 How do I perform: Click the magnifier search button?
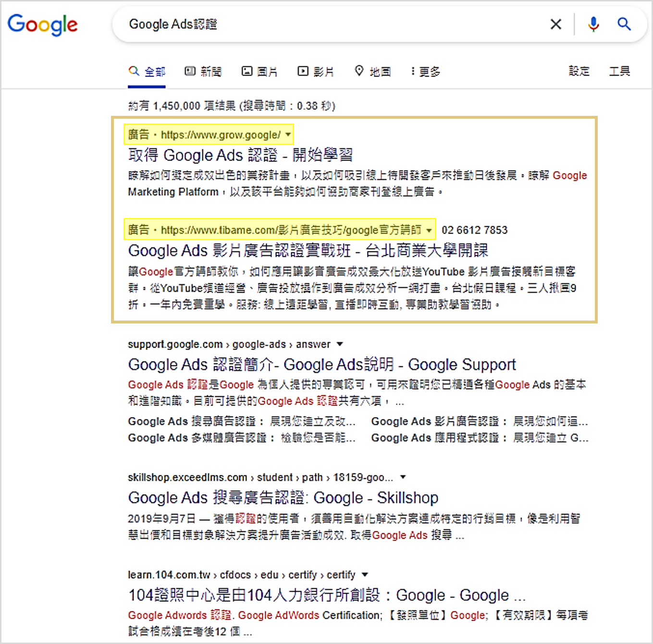[624, 24]
